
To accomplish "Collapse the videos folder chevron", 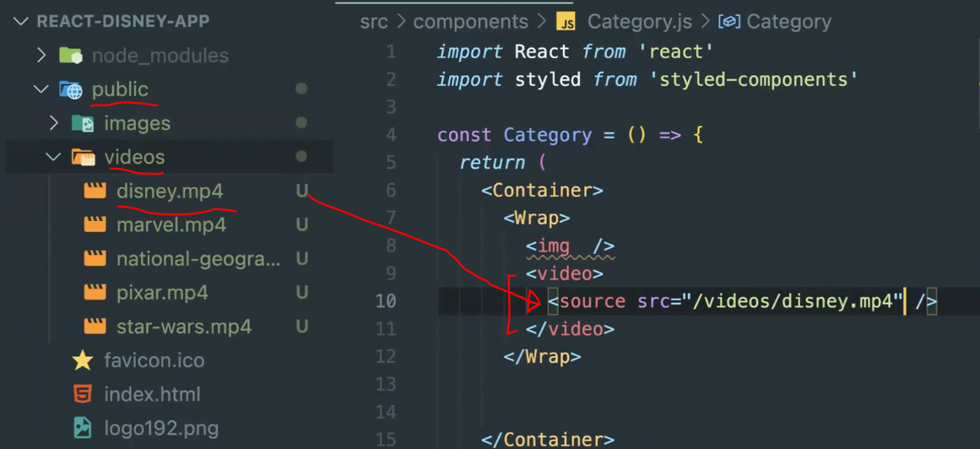I will tap(54, 157).
